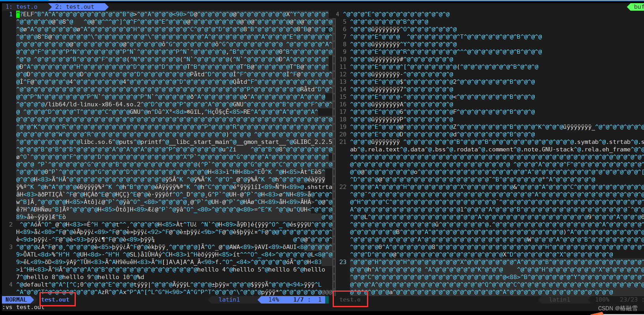The height and width of the screenshot is (315, 644).
Task: Click line number 19 in right pane
Action: (x=343, y=127)
